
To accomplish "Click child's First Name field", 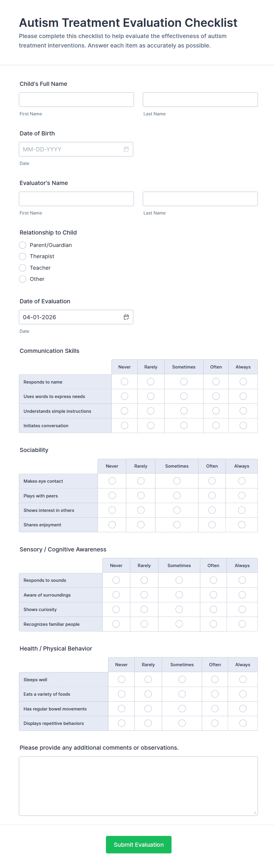I will point(76,100).
